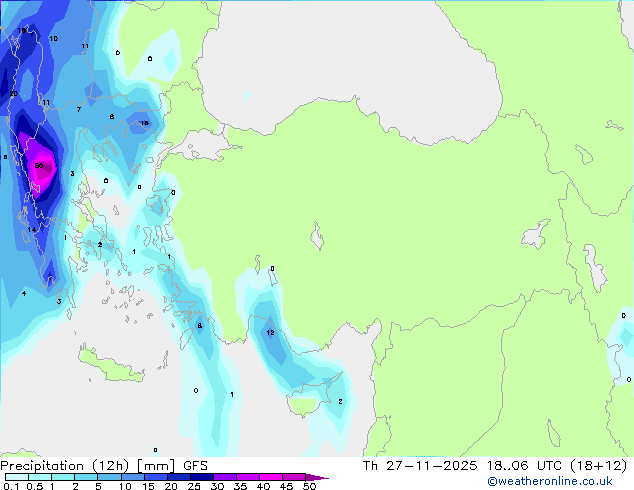Screen dimensions: 634x490
Task: Click the '18..06 UTC (18+12)' forecast time text
Action: 557,465
